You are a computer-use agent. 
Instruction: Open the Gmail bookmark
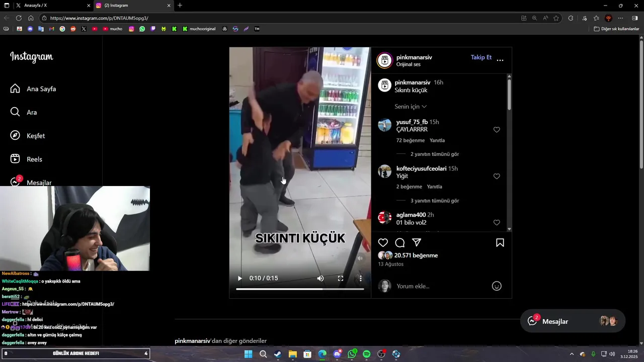[51, 29]
